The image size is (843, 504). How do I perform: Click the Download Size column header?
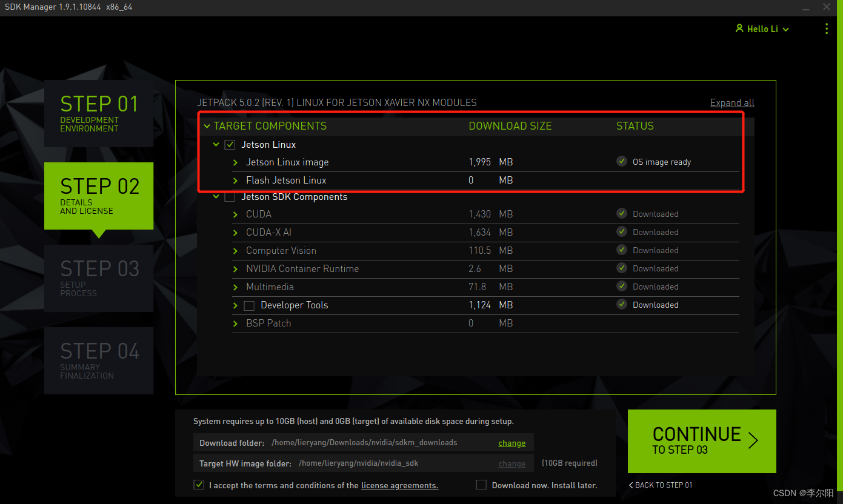click(x=510, y=126)
